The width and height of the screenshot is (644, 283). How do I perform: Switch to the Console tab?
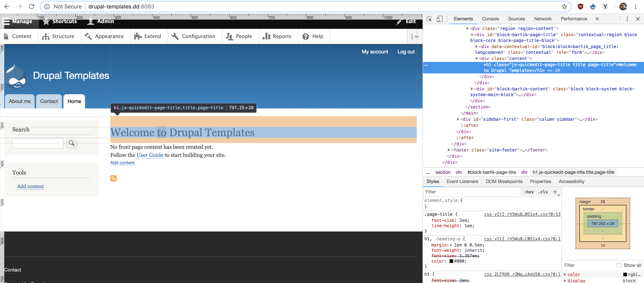tap(490, 19)
